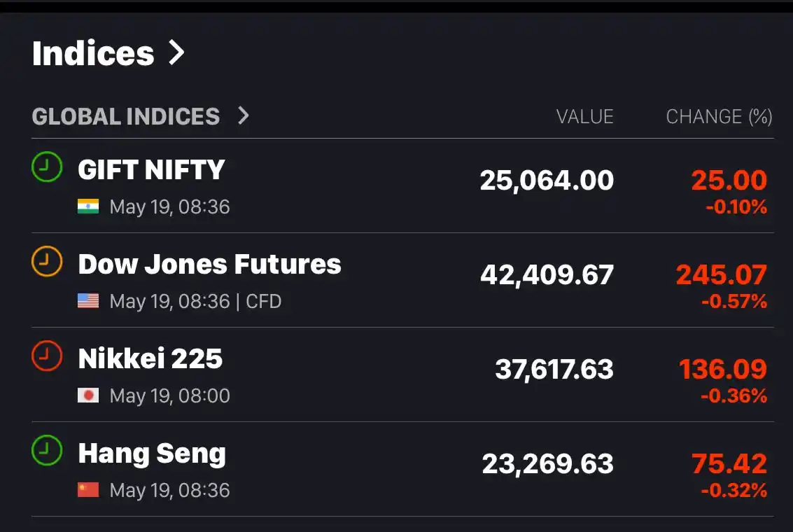The height and width of the screenshot is (532, 793).
Task: Expand the Indices section chevron
Action: (x=176, y=52)
